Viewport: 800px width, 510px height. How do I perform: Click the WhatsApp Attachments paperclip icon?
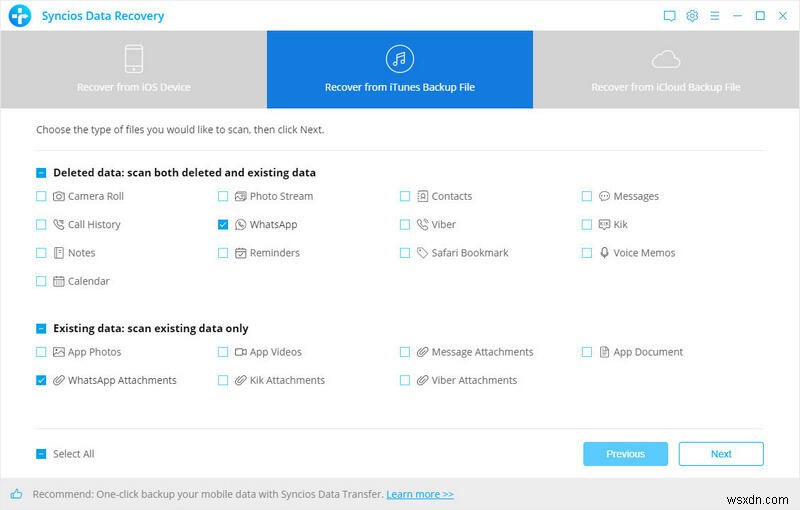coord(59,380)
